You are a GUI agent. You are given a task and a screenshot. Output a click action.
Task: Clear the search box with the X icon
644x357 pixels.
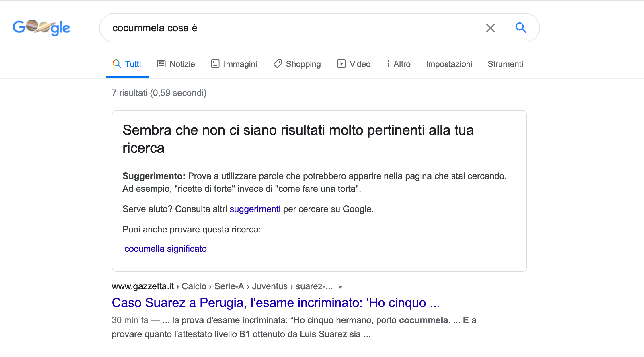point(490,28)
